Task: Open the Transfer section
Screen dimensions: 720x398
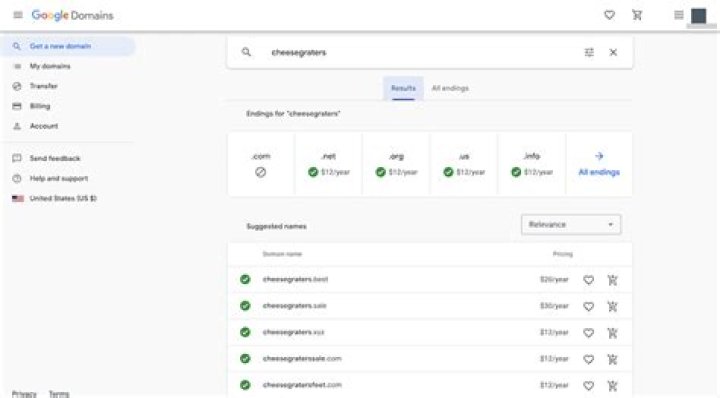Action: pyautogui.click(x=43, y=86)
